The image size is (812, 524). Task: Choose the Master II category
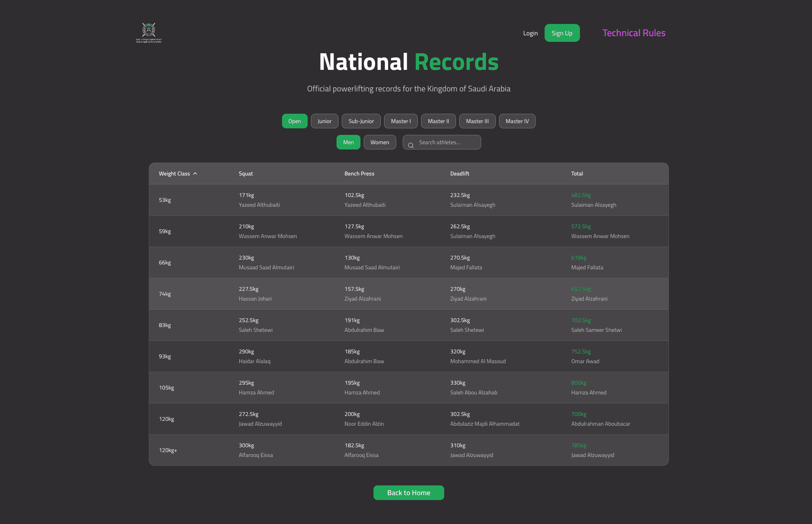[x=438, y=121]
